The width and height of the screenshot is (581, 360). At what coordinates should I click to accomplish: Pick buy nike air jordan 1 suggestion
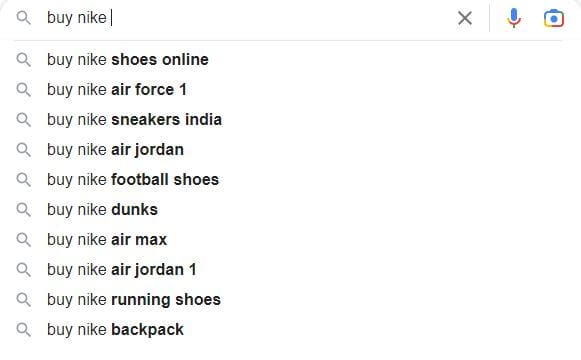pos(290,270)
